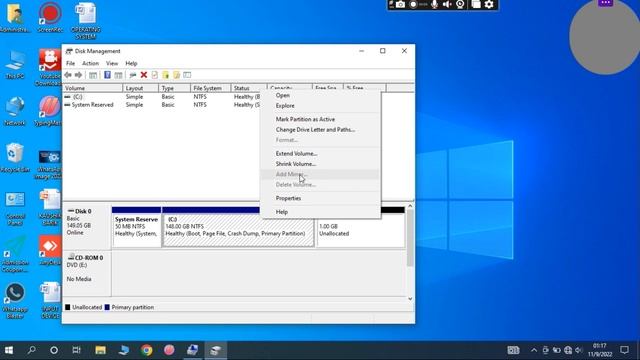Click the lower pane scrollbar up arrow

pos(410,207)
